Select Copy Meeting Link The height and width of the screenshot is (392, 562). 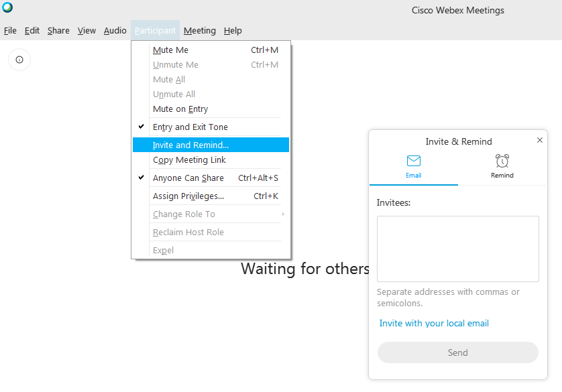[211, 159]
